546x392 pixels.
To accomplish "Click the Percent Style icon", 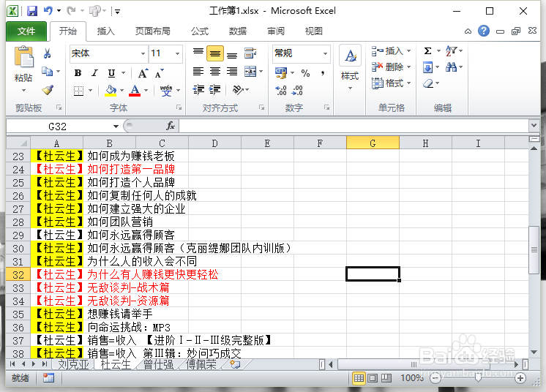I will tap(305, 73).
